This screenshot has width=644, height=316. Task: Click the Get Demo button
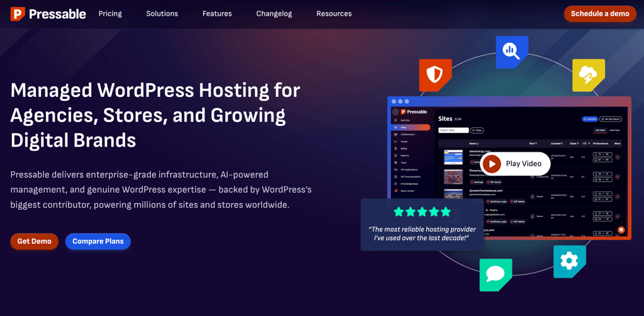35,241
